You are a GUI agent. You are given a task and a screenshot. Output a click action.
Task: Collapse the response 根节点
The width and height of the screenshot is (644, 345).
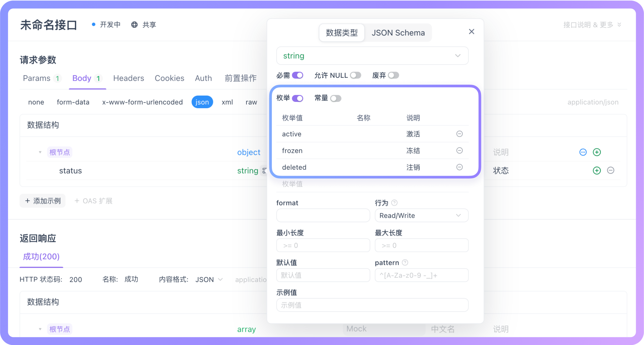pyautogui.click(x=40, y=329)
